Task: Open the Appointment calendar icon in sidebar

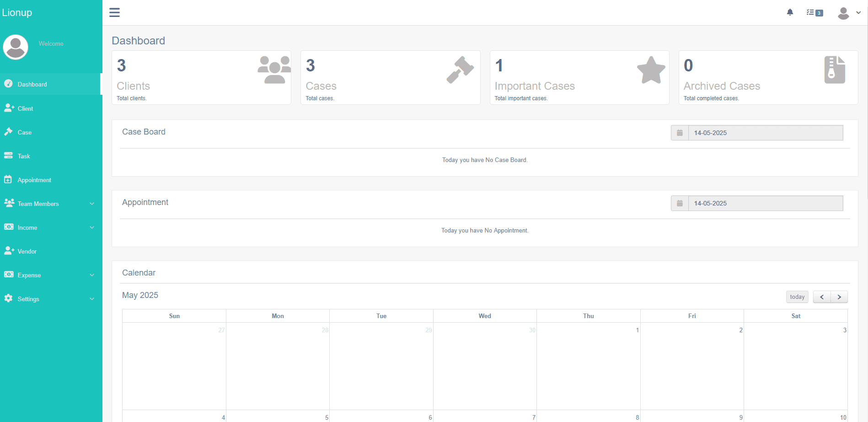Action: (9, 179)
